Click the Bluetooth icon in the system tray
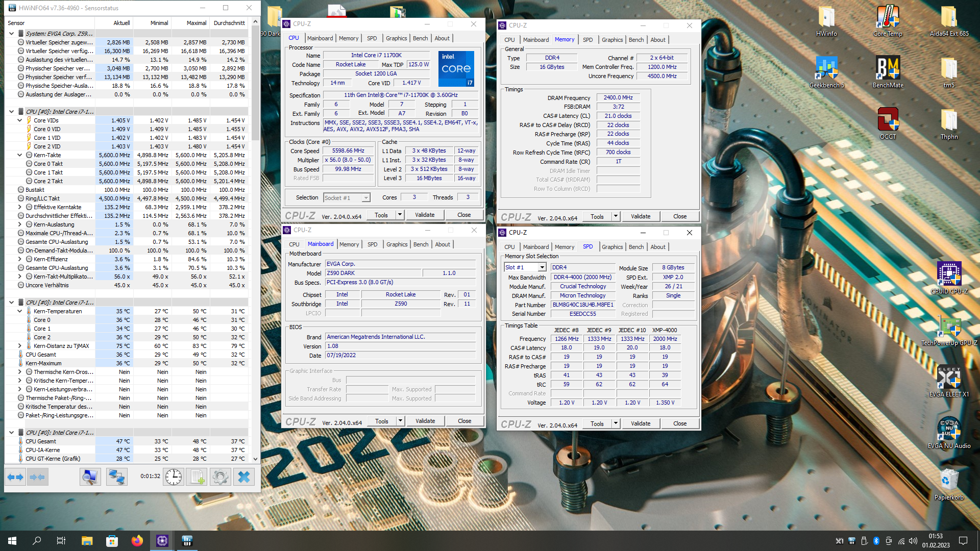The height and width of the screenshot is (551, 980). click(x=876, y=541)
